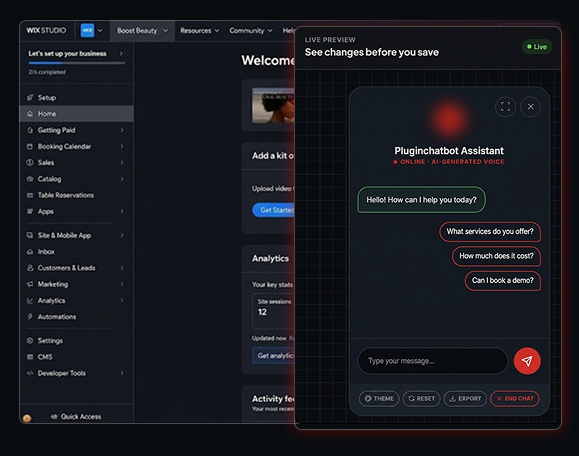This screenshot has height=456, width=579.
Task: Click the Analytics chart icon in sidebar
Action: (30, 301)
